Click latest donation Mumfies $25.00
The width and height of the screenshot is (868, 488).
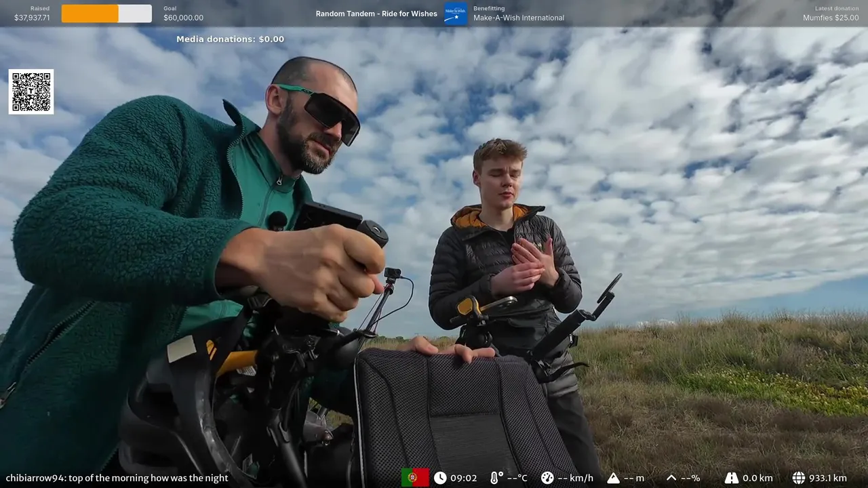pos(831,18)
